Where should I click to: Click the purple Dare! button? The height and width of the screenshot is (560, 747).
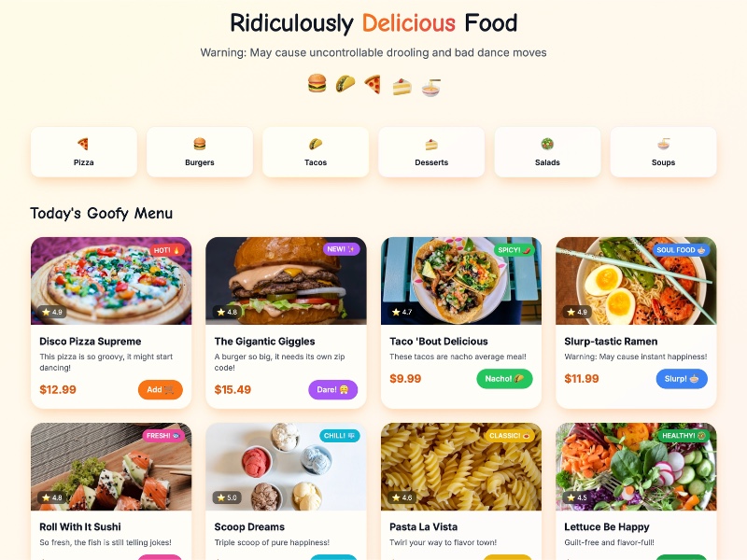point(333,389)
